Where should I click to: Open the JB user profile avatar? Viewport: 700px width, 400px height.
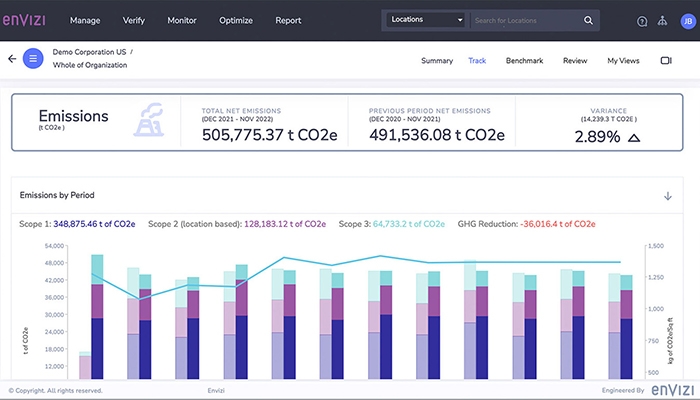click(x=686, y=20)
